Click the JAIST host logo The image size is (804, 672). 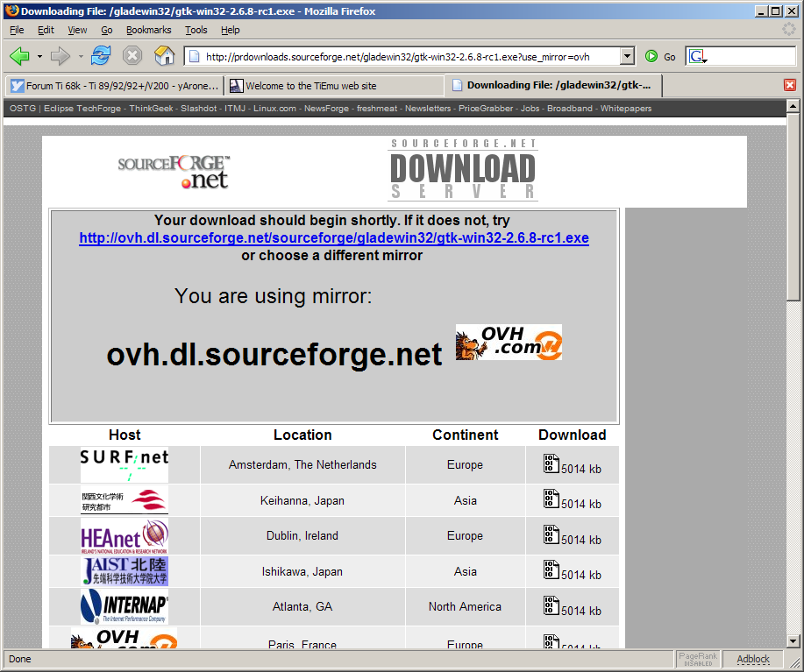tap(125, 571)
